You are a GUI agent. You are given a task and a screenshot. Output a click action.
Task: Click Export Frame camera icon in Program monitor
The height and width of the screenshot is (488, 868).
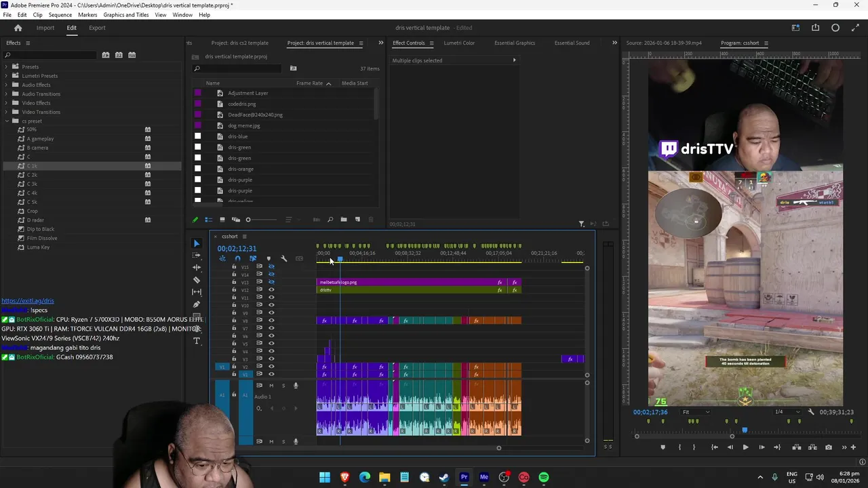click(829, 447)
